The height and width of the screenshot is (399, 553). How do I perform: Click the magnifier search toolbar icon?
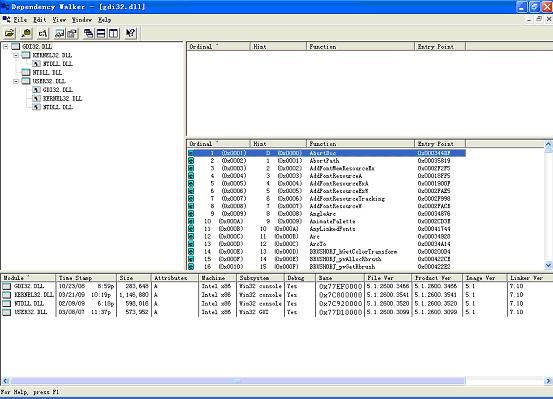(26, 34)
